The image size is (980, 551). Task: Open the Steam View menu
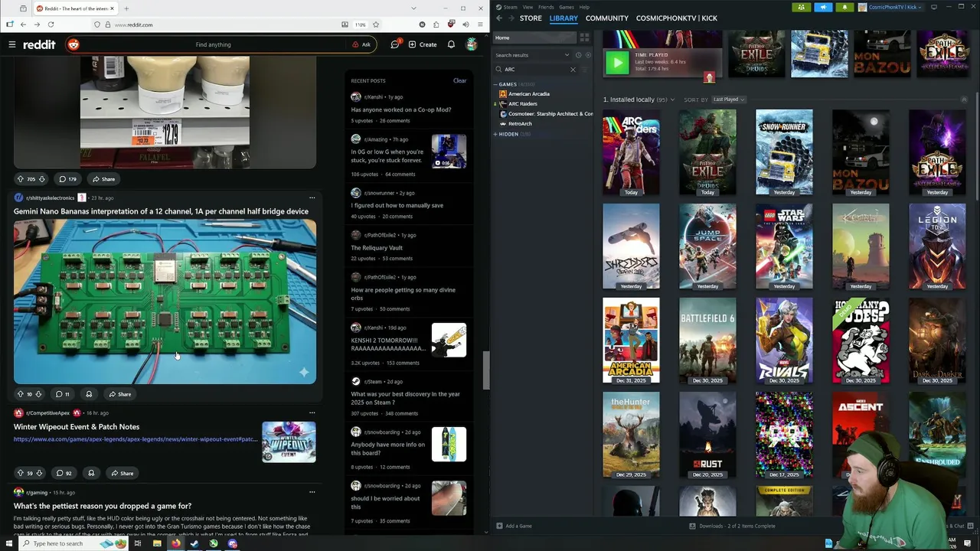pos(528,7)
